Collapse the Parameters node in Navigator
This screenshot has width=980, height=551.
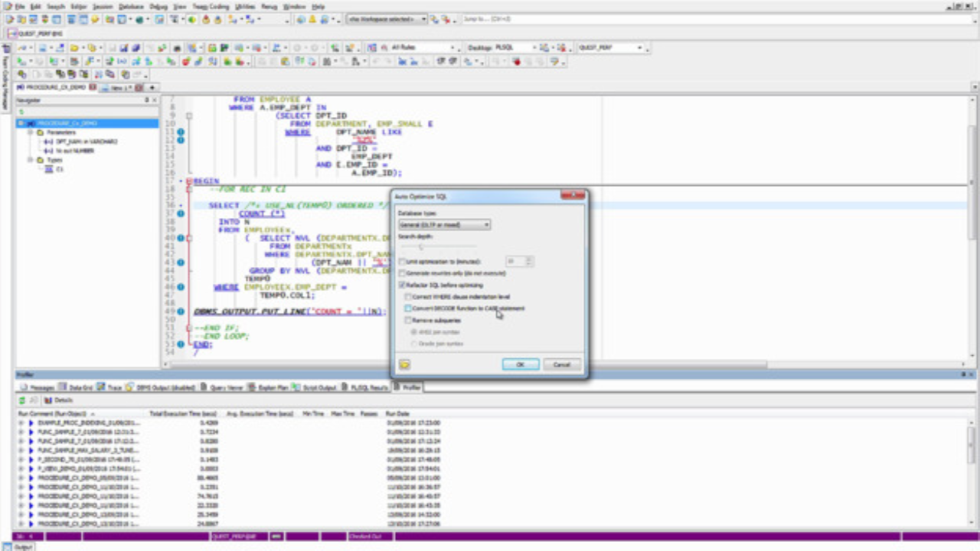pyautogui.click(x=31, y=132)
